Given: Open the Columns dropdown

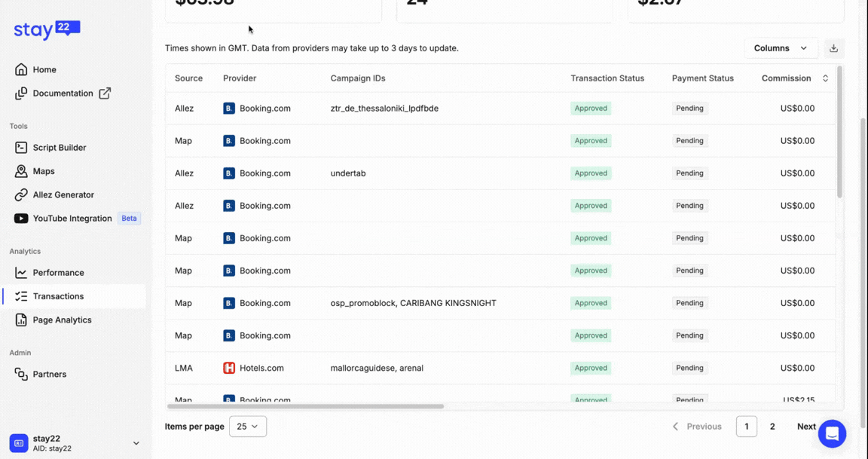Looking at the screenshot, I should point(780,48).
